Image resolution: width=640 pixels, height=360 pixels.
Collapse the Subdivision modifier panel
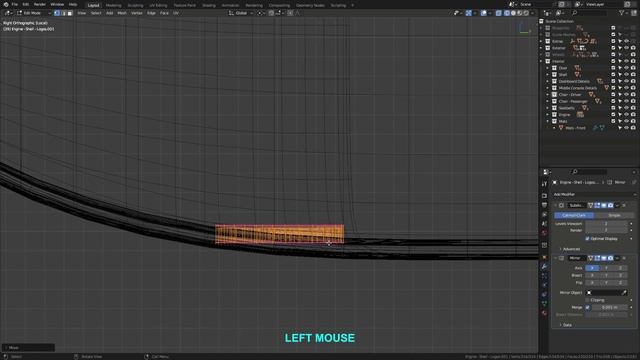pyautogui.click(x=556, y=205)
